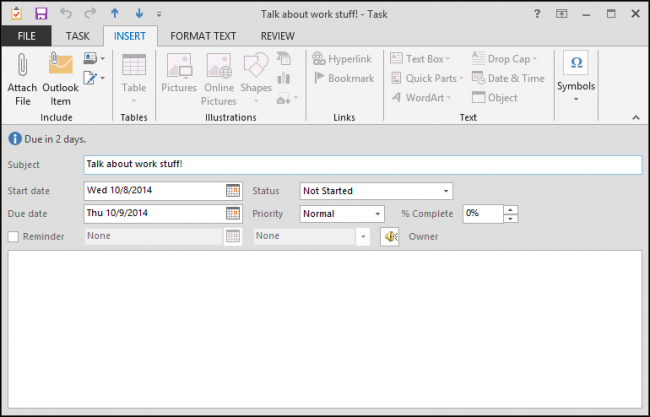Collapse the ribbon with the chevron
This screenshot has width=650, height=417.
636,118
